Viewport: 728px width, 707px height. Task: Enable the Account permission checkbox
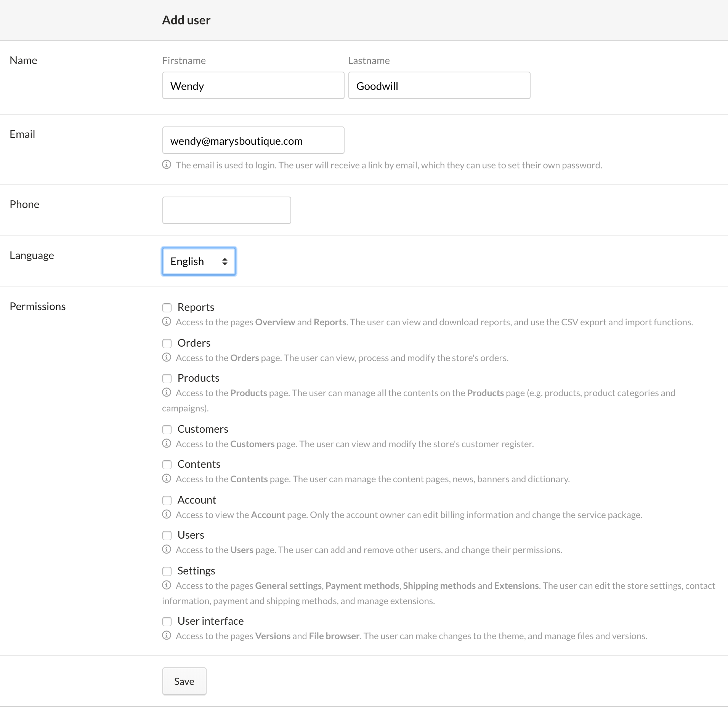167,500
